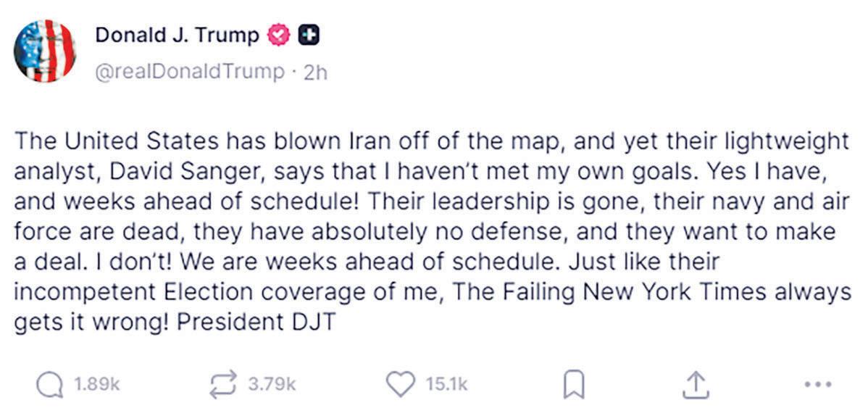The image size is (868, 416).
Task: Open the reply speech-bubble icon
Action: [51, 385]
